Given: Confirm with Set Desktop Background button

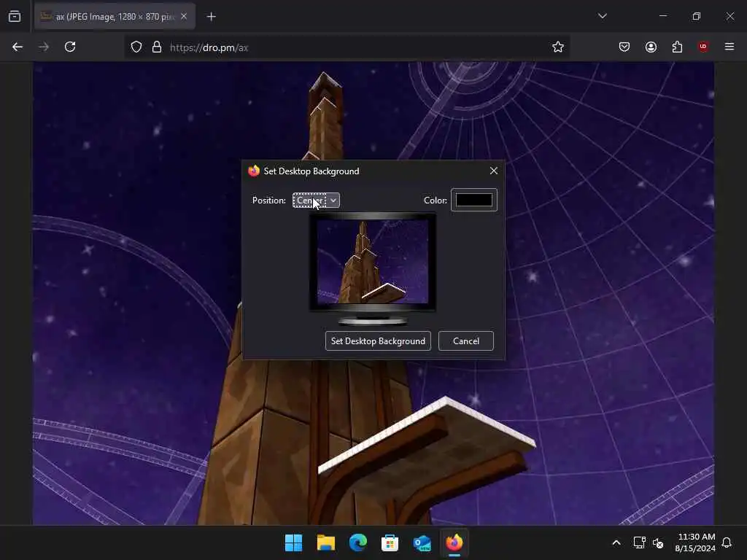Looking at the screenshot, I should [379, 341].
